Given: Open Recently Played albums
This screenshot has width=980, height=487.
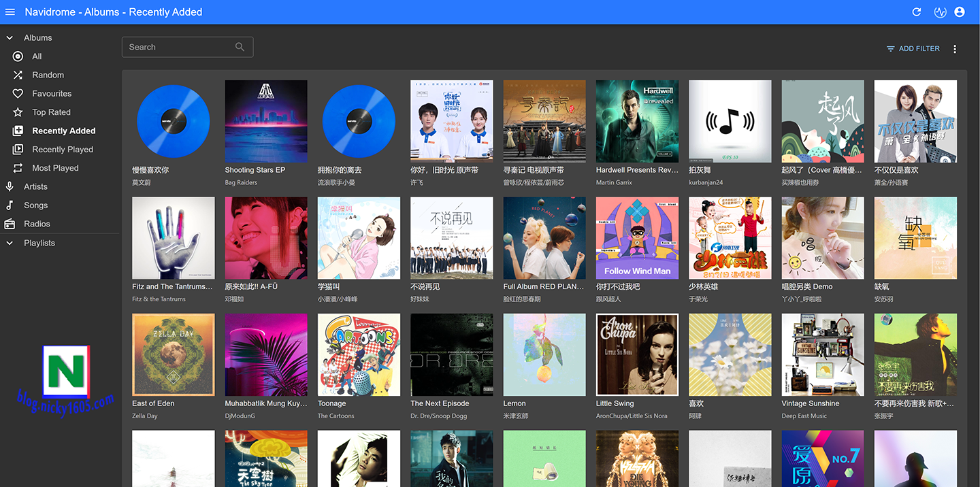Looking at the screenshot, I should (x=63, y=150).
